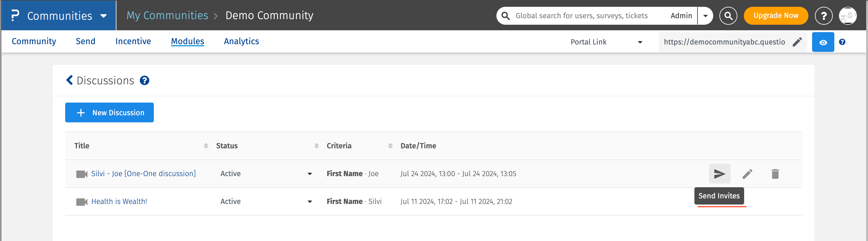
Task: Open the top bar help icon
Action: coord(823,16)
